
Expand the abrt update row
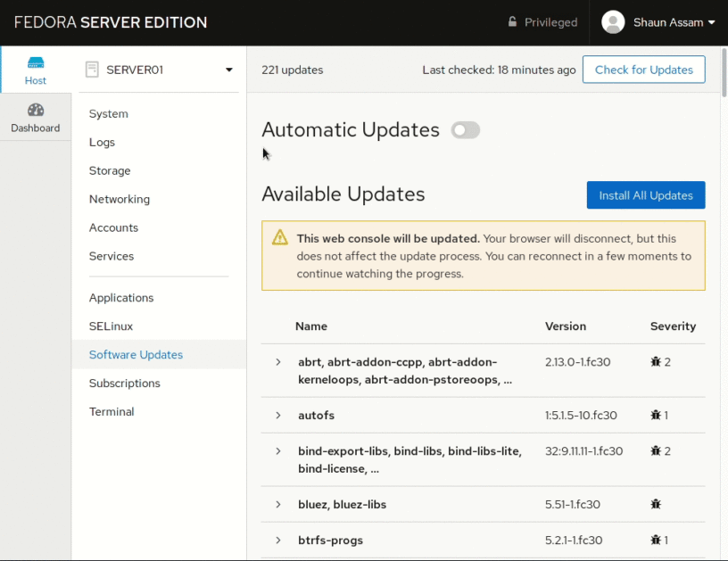(278, 362)
